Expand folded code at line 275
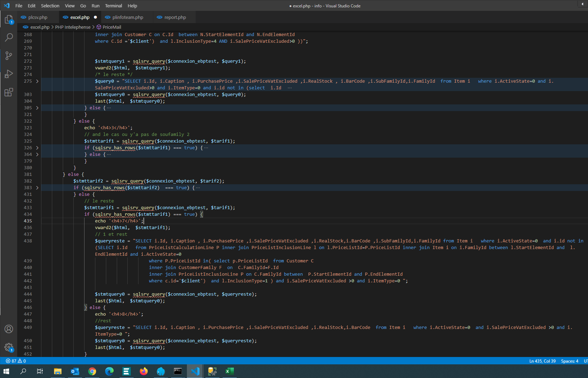The width and height of the screenshot is (588, 378). pyautogui.click(x=37, y=81)
